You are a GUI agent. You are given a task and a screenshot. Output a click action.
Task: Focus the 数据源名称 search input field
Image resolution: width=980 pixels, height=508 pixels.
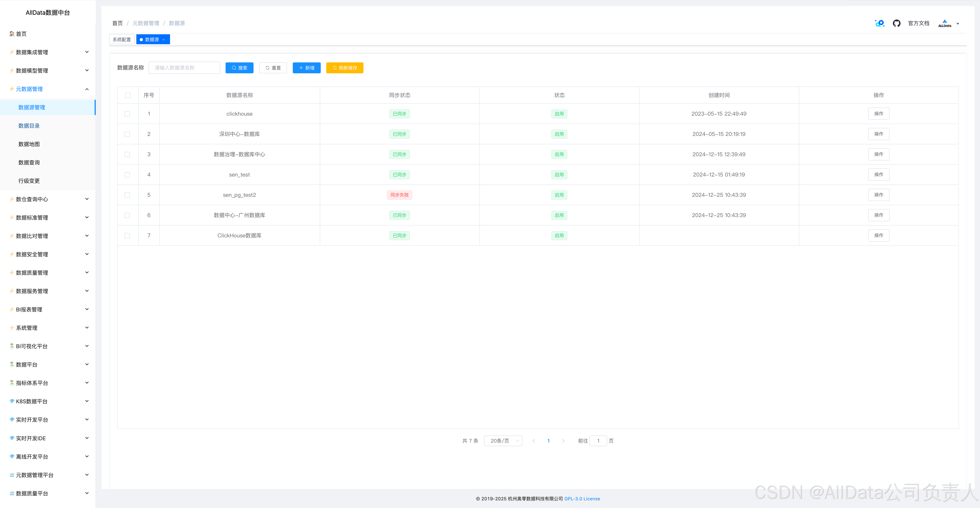(185, 68)
